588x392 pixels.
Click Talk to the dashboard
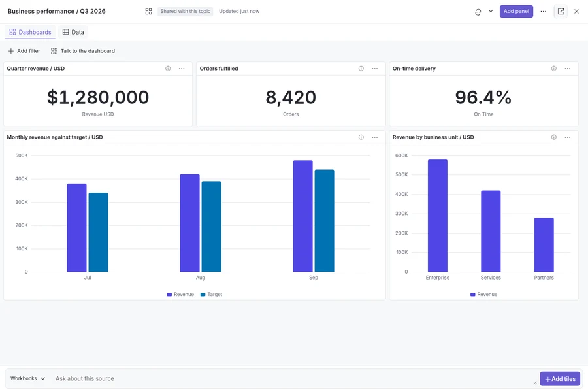83,51
